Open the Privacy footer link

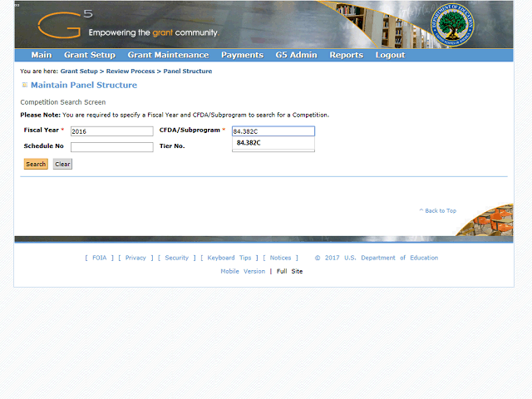point(135,258)
